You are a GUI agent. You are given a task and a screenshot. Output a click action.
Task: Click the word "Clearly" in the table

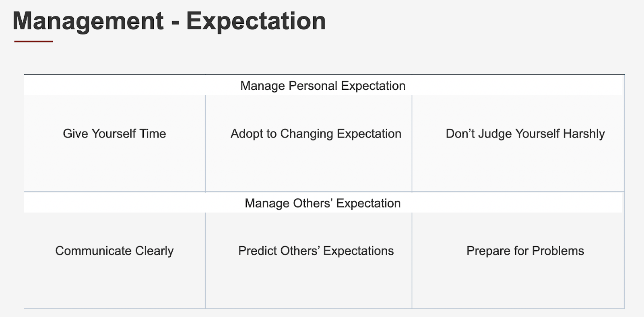[x=154, y=251]
